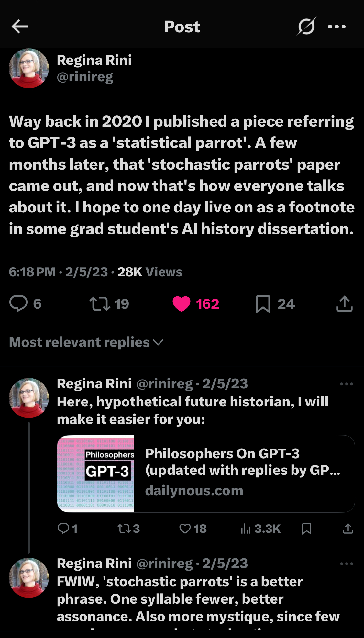Open the three-dot more options in header

click(337, 27)
